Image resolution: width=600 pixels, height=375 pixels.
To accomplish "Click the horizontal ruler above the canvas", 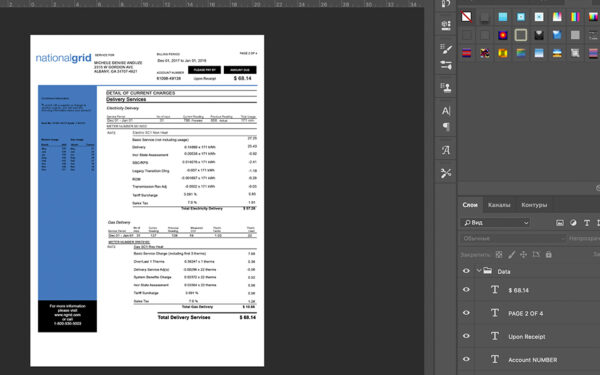I will click(212, 4).
